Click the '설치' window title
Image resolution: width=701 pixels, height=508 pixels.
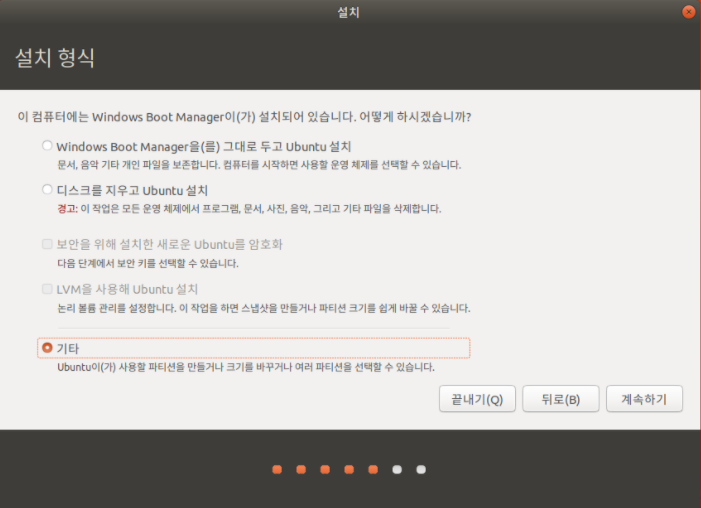[x=348, y=12]
